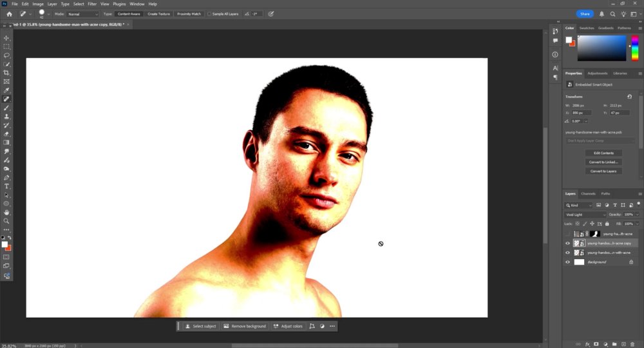Select the Spot Healing Brush tool
This screenshot has height=348, width=644.
[6, 99]
